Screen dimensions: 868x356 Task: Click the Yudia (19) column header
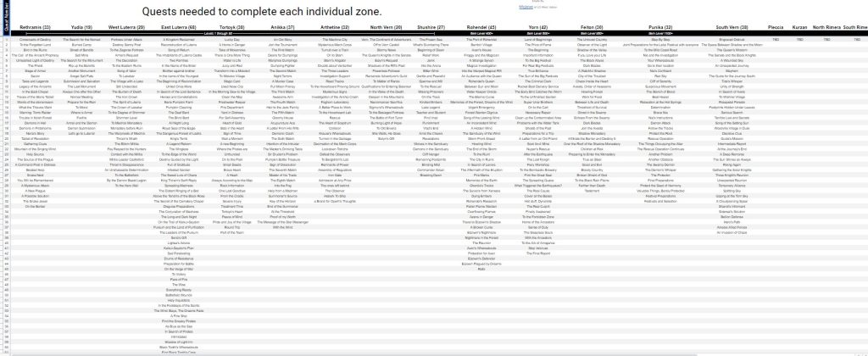(x=81, y=27)
